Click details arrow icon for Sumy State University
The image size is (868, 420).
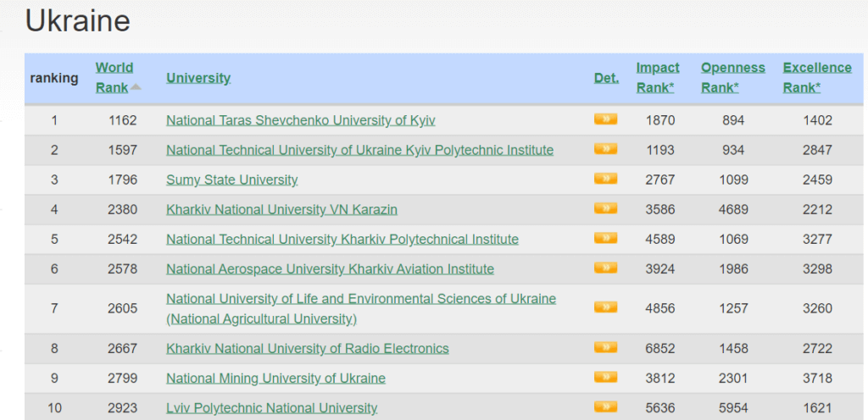click(x=605, y=179)
